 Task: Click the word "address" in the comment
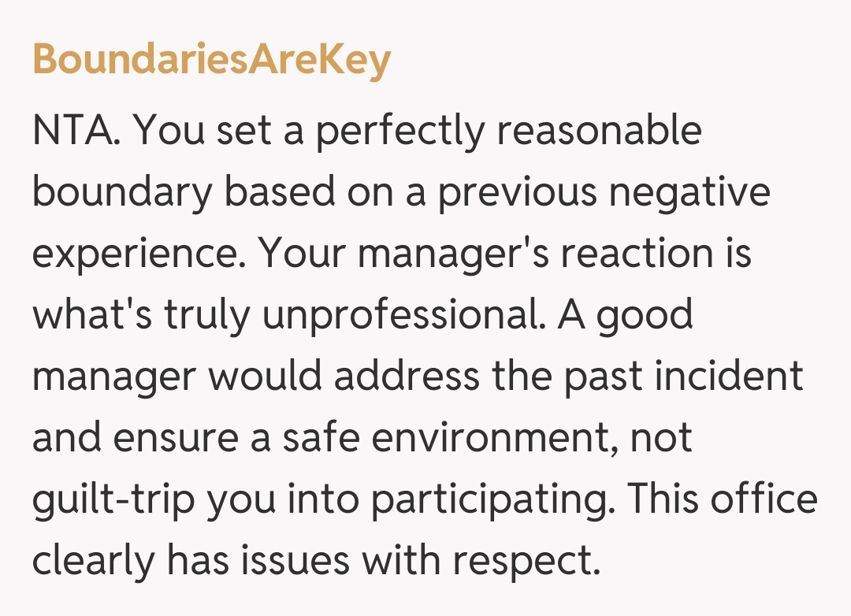point(405,377)
